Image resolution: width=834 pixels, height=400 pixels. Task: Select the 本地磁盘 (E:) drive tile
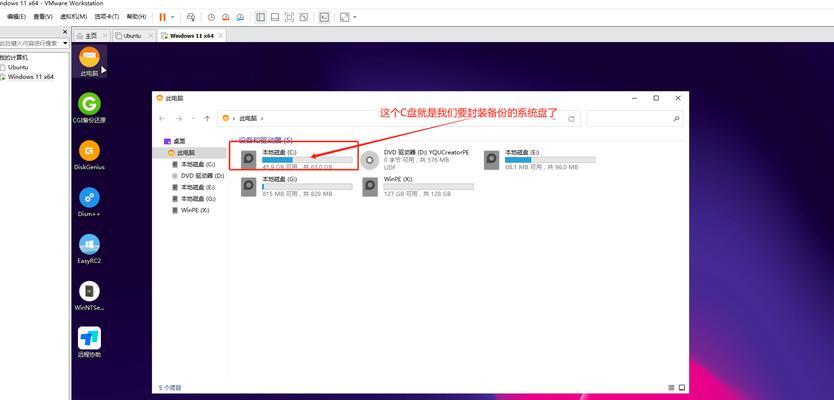(x=539, y=159)
